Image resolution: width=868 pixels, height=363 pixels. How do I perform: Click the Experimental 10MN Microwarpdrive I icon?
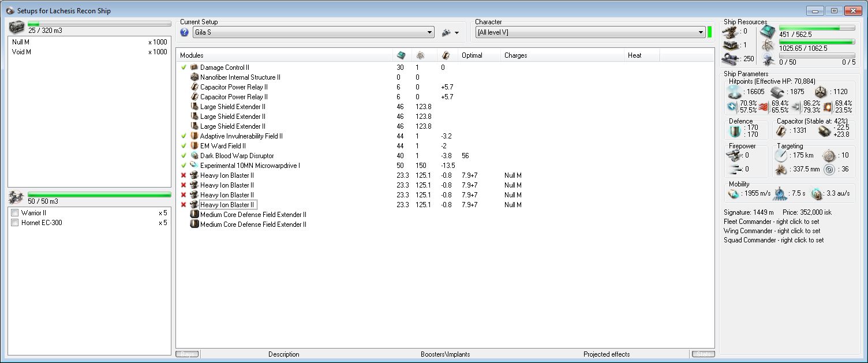click(x=194, y=166)
